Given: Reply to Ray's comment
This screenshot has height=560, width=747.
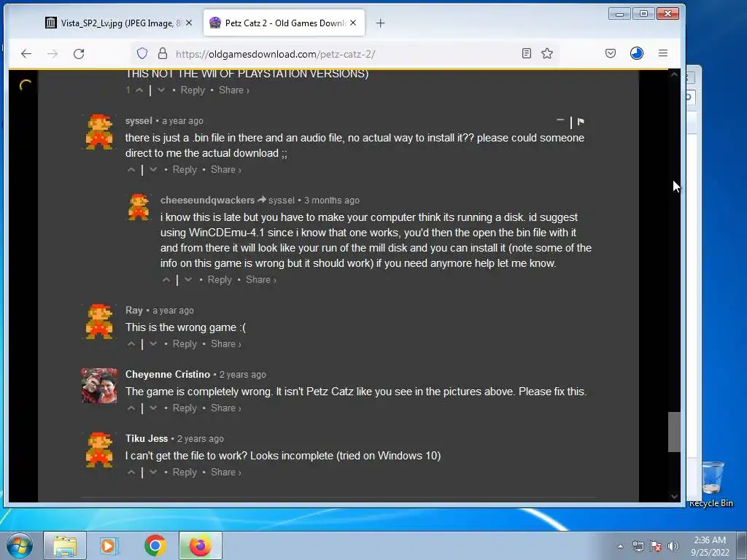Looking at the screenshot, I should point(185,344).
